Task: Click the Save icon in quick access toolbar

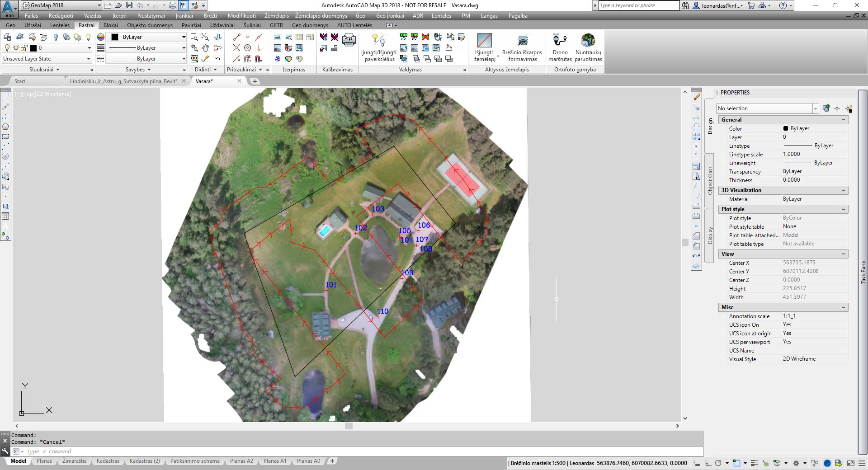Action: point(129,5)
